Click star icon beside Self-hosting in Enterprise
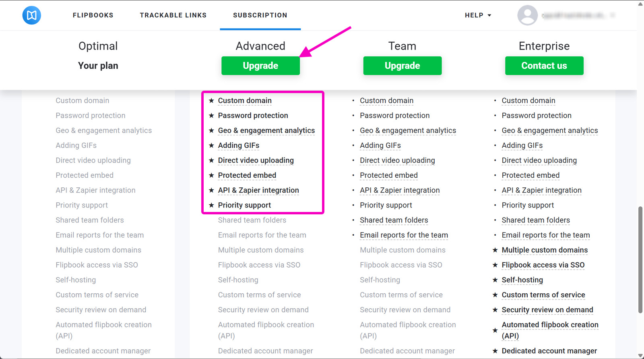644x359 pixels. click(x=495, y=280)
